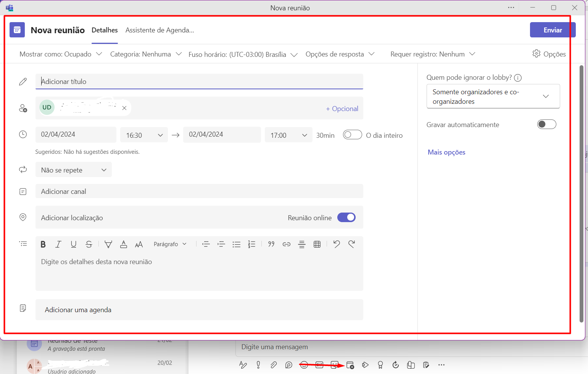588x374 pixels.
Task: Open the title bar ellipsis menu
Action: (x=511, y=8)
